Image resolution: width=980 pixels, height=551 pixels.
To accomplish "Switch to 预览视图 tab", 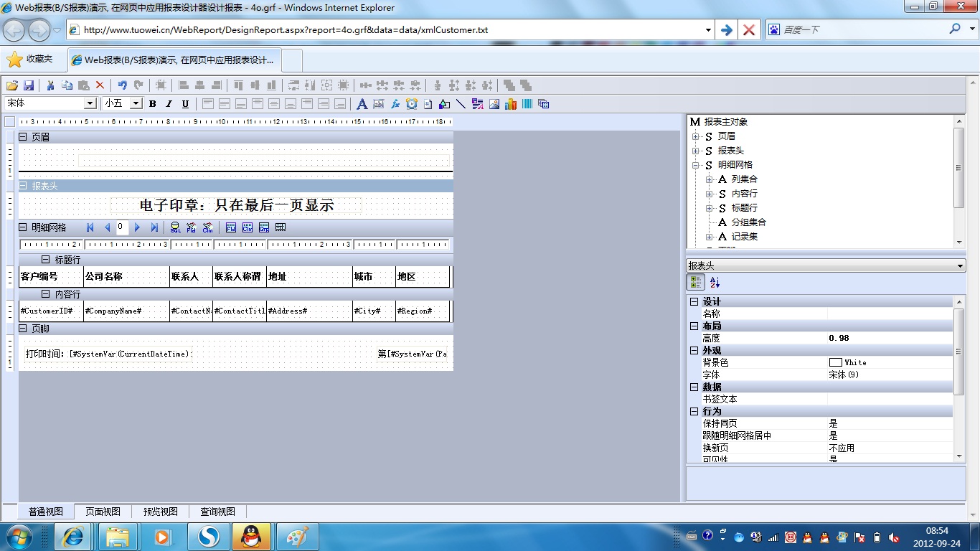I will click(x=160, y=512).
